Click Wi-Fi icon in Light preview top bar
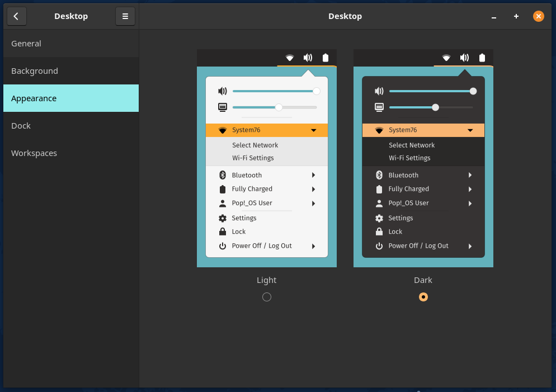Image resolution: width=556 pixels, height=392 pixels. [x=290, y=58]
